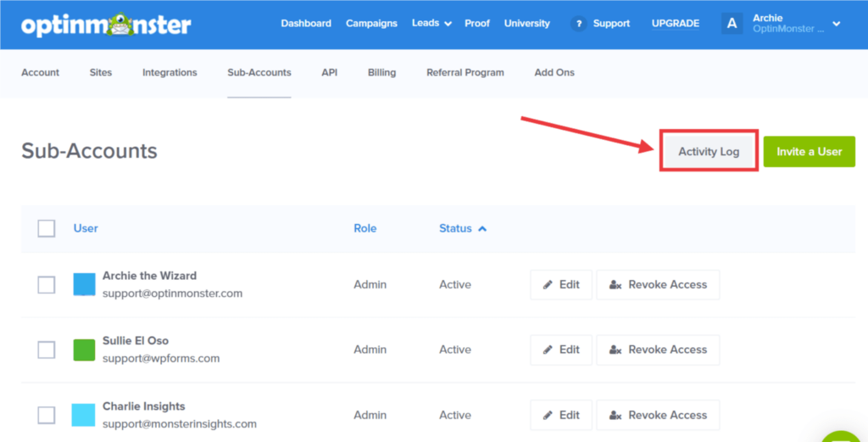Select the Archie the Wizard checkbox
This screenshot has height=442, width=868.
tap(47, 285)
